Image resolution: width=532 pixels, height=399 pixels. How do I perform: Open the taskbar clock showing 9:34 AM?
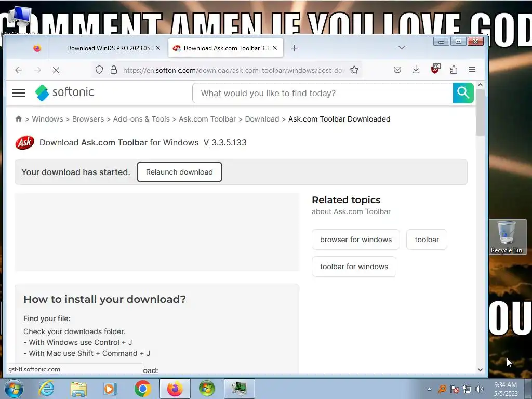tap(506, 389)
